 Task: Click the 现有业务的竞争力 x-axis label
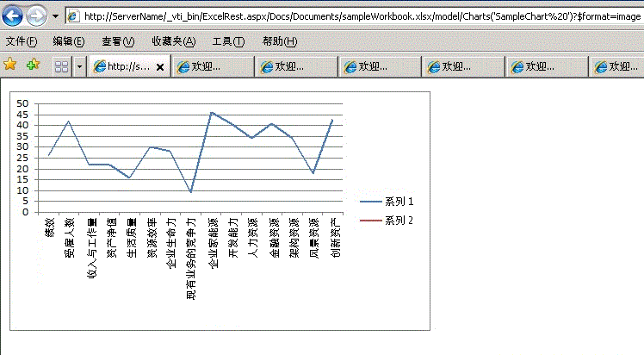pyautogui.click(x=191, y=258)
